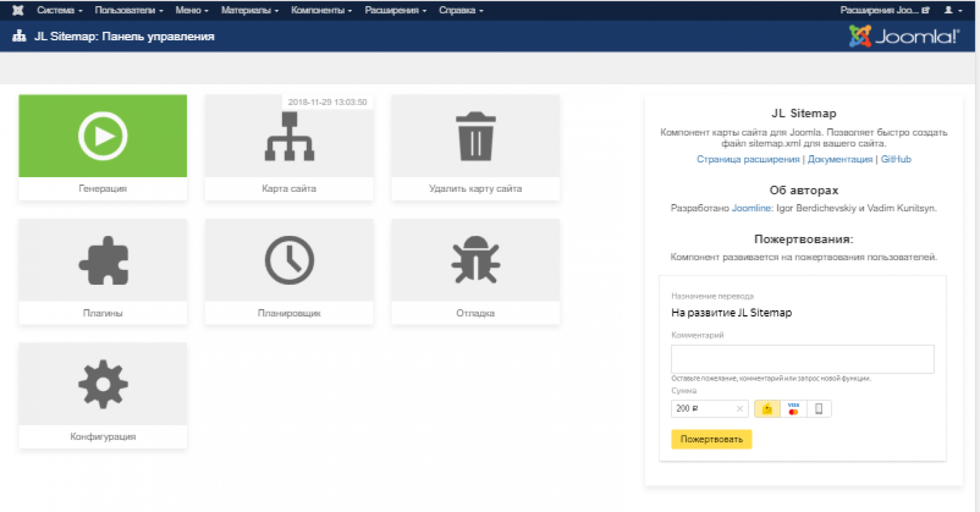Select the mobile phone payment option
980x512 pixels.
(x=819, y=409)
